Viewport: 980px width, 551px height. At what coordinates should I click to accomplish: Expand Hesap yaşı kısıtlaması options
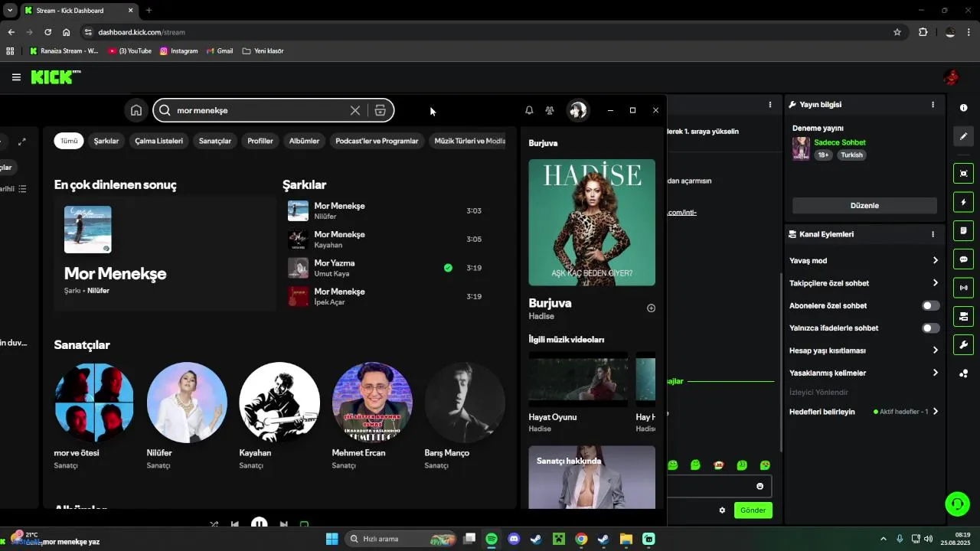(863, 350)
